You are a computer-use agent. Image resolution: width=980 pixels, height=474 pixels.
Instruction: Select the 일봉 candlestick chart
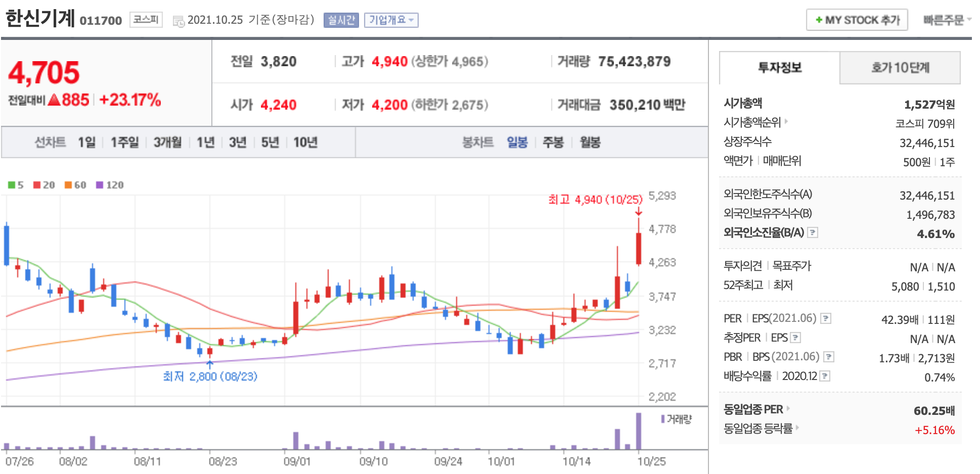[x=517, y=143]
